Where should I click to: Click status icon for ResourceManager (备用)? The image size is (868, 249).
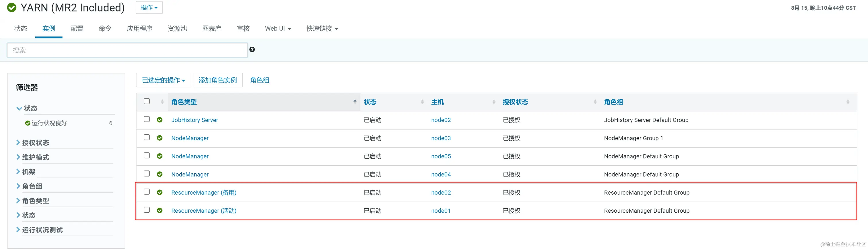coord(160,193)
